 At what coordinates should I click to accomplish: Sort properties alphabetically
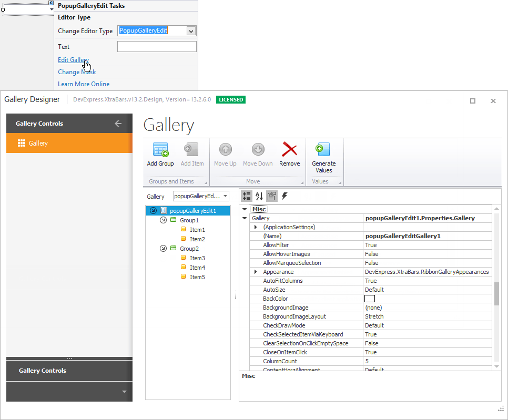pyautogui.click(x=259, y=196)
